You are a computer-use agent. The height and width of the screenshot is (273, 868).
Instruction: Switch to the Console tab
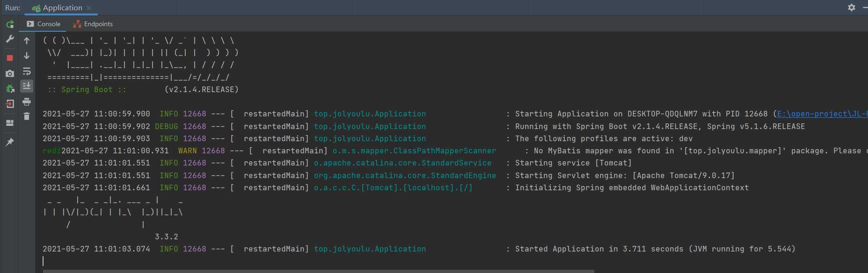click(44, 24)
